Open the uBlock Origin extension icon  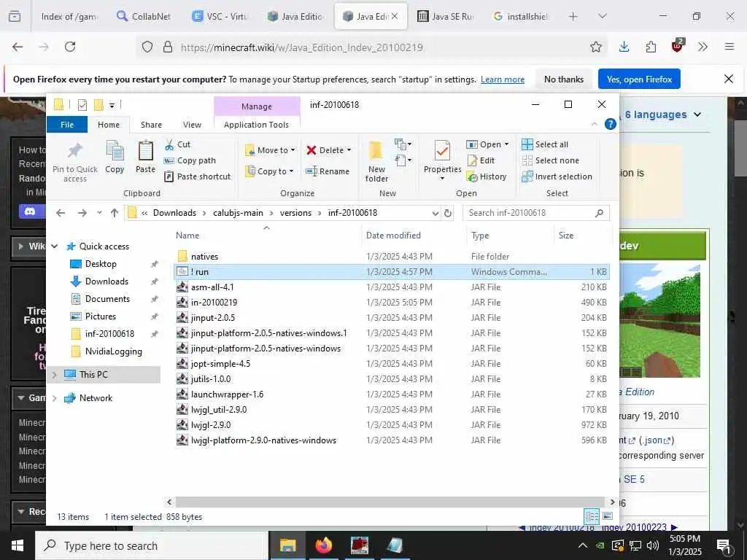pyautogui.click(x=678, y=46)
